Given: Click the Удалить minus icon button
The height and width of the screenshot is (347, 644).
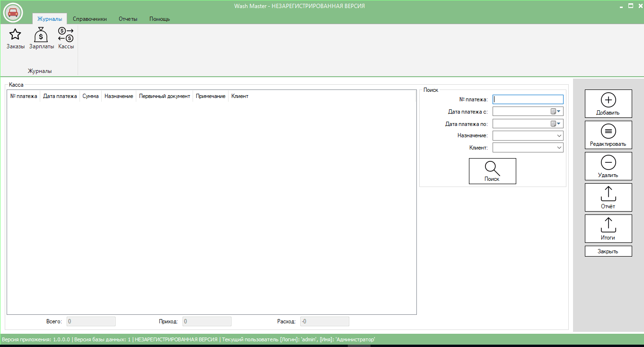Looking at the screenshot, I should 608,166.
